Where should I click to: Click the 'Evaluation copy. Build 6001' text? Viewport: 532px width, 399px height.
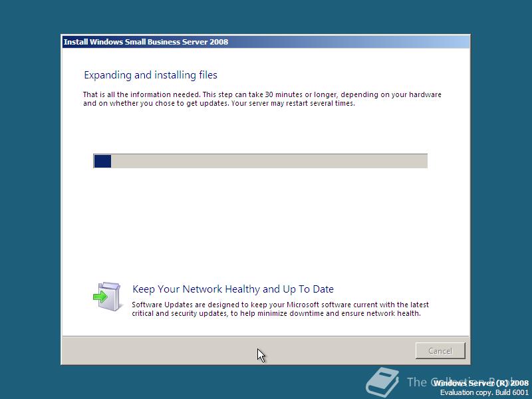(x=484, y=392)
